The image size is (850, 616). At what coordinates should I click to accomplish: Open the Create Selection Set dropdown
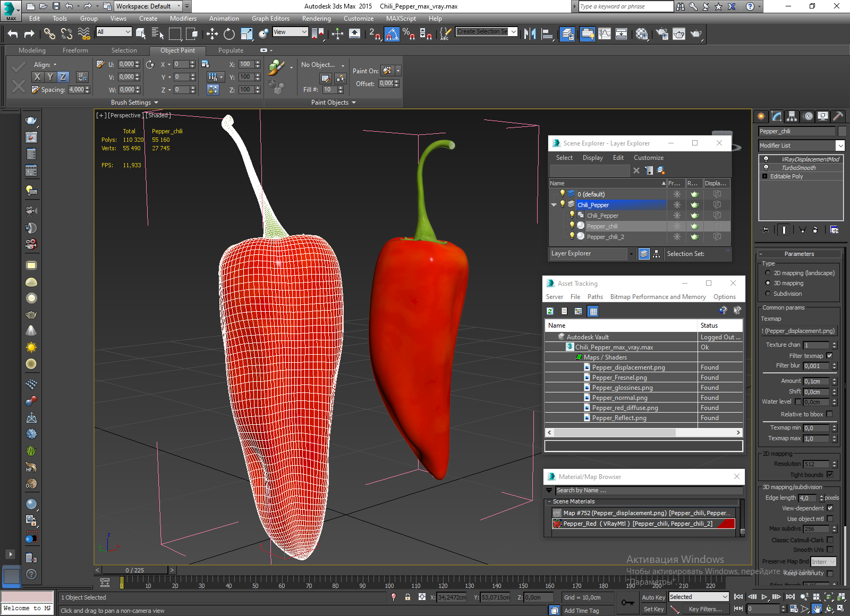coord(513,32)
